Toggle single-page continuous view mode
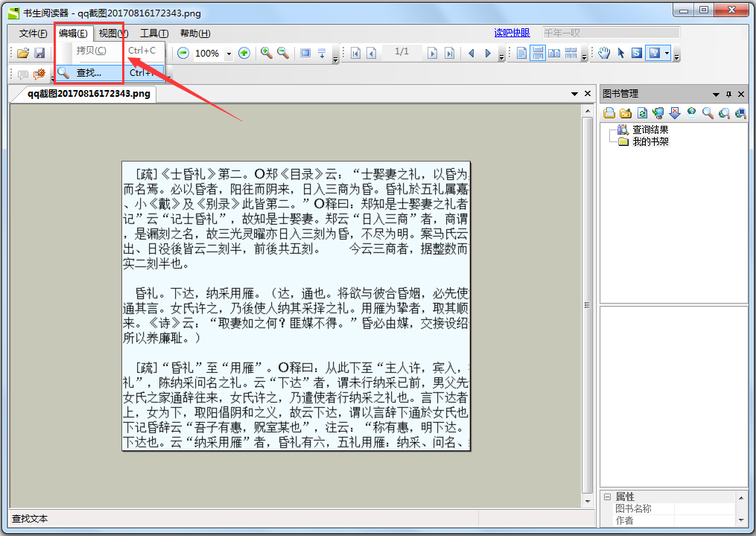Image resolution: width=756 pixels, height=536 pixels. pos(538,53)
